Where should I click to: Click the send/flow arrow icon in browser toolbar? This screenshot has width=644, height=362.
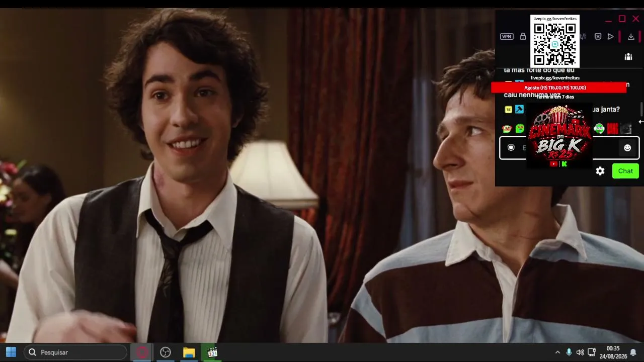[610, 36]
